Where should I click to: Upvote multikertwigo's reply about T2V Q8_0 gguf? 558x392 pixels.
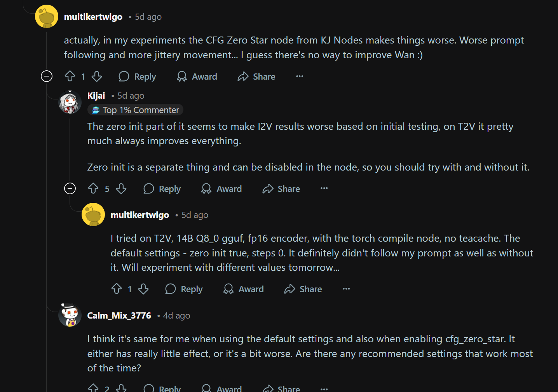pyautogui.click(x=117, y=289)
